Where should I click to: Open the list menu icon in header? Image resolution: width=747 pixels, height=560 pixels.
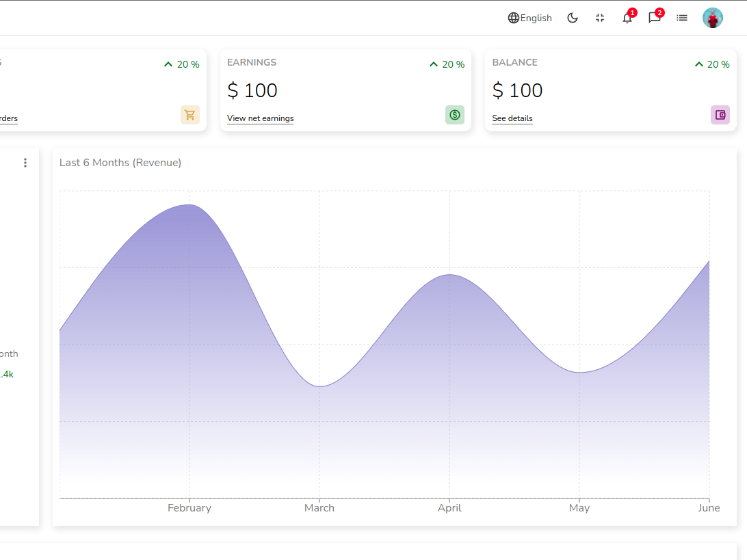tap(682, 18)
